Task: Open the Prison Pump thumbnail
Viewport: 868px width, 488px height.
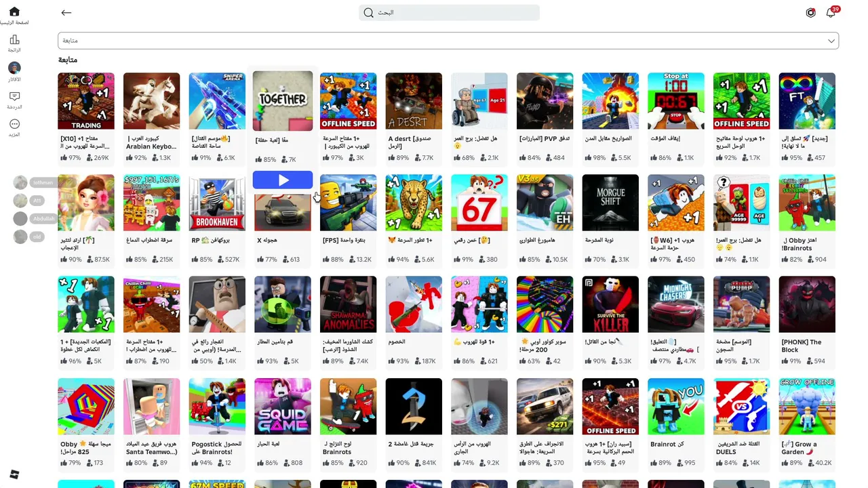Action: [x=741, y=304]
